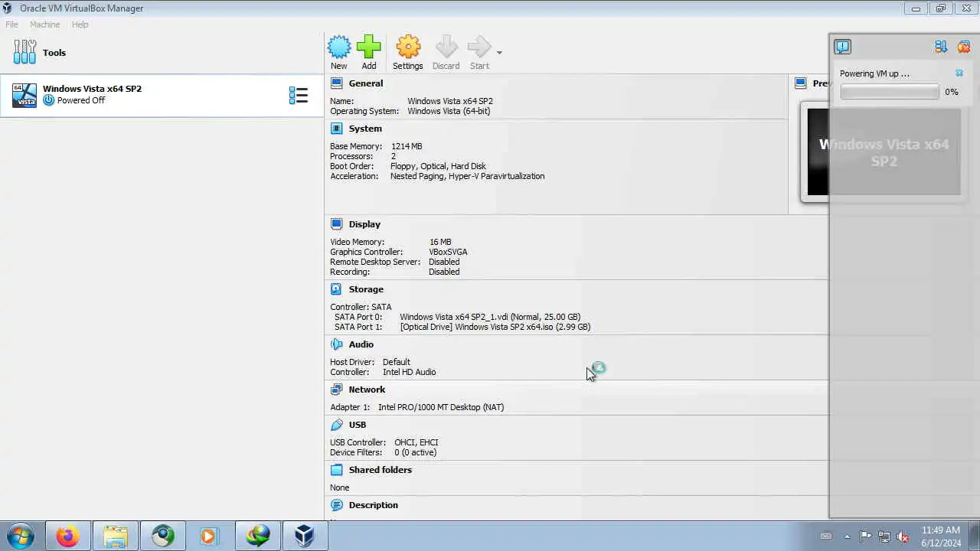
Task: Click the OHCI, EHCI USB controller value
Action: click(x=416, y=442)
